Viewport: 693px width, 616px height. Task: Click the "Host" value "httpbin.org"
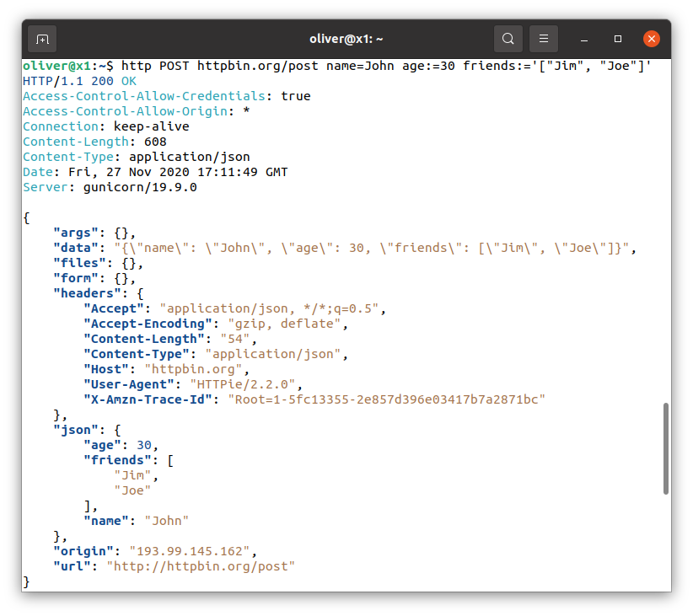[x=193, y=369]
